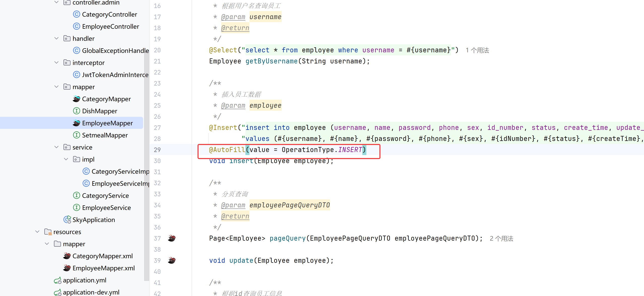The image size is (644, 296).
Task: Open EmployeeMapper.xml resource file
Action: click(103, 268)
